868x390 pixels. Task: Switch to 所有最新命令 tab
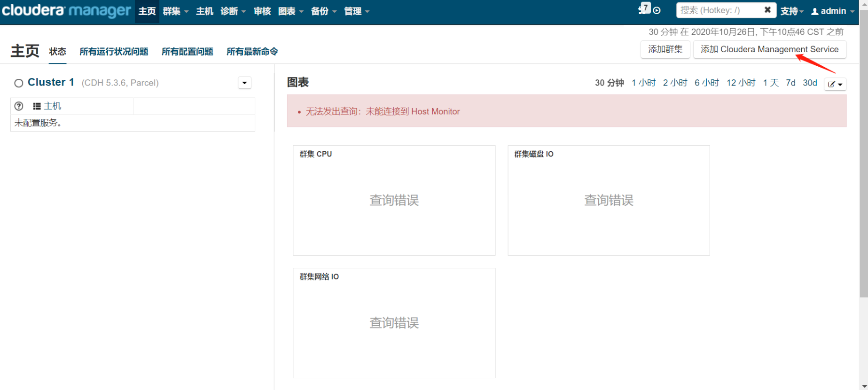(x=252, y=52)
